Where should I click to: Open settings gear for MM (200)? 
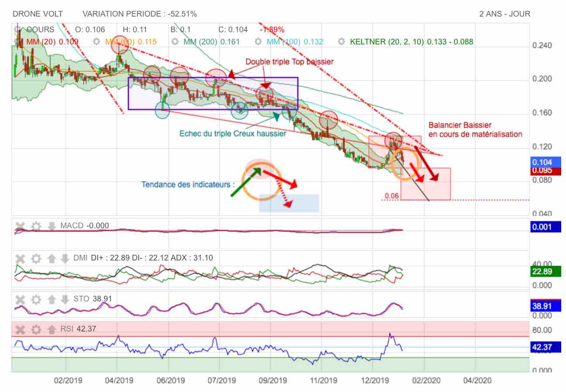click(x=175, y=42)
